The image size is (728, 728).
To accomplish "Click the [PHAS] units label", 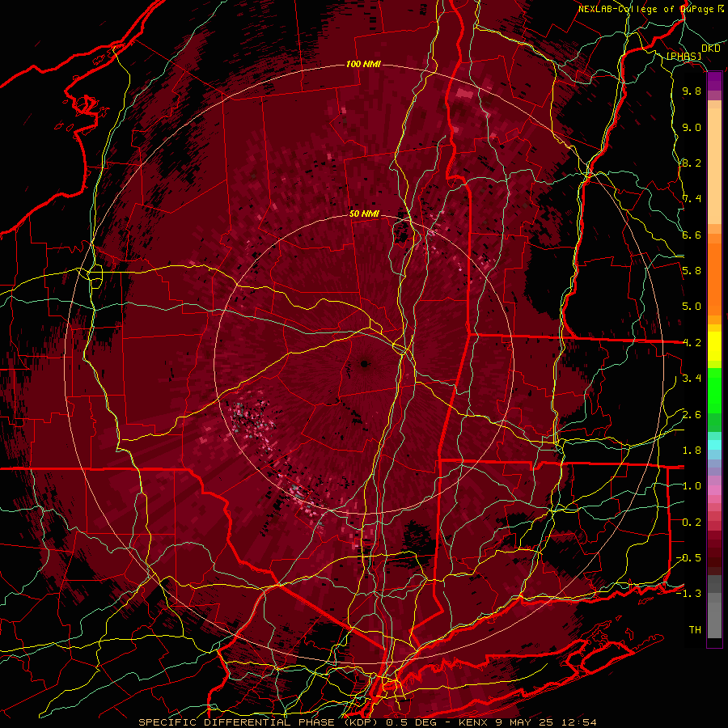I will (x=684, y=57).
